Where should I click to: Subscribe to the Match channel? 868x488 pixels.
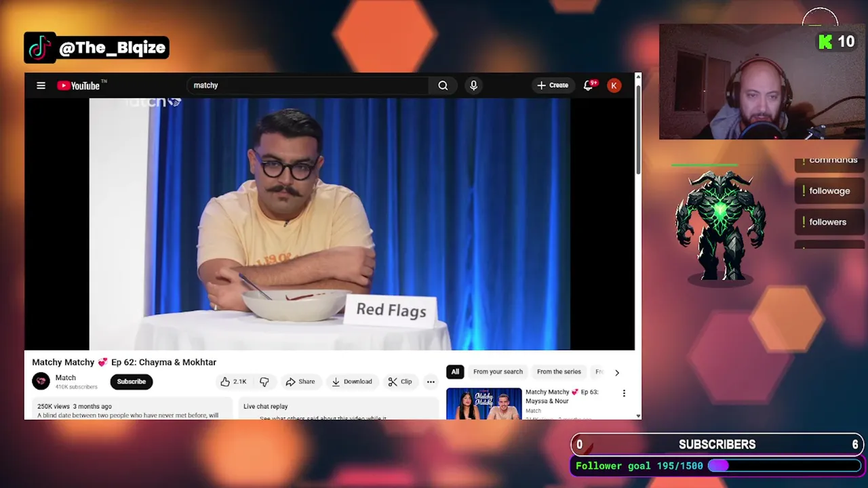[x=132, y=382]
